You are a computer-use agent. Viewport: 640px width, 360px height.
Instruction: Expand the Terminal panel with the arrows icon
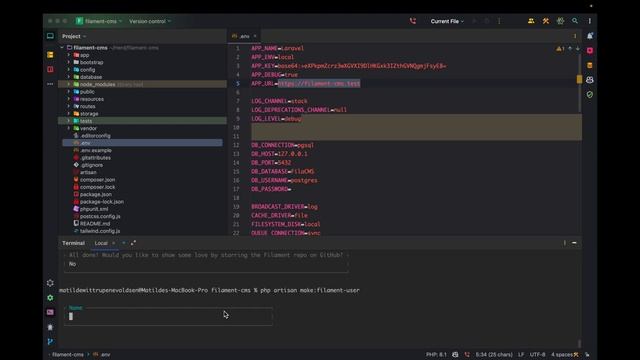133,243
